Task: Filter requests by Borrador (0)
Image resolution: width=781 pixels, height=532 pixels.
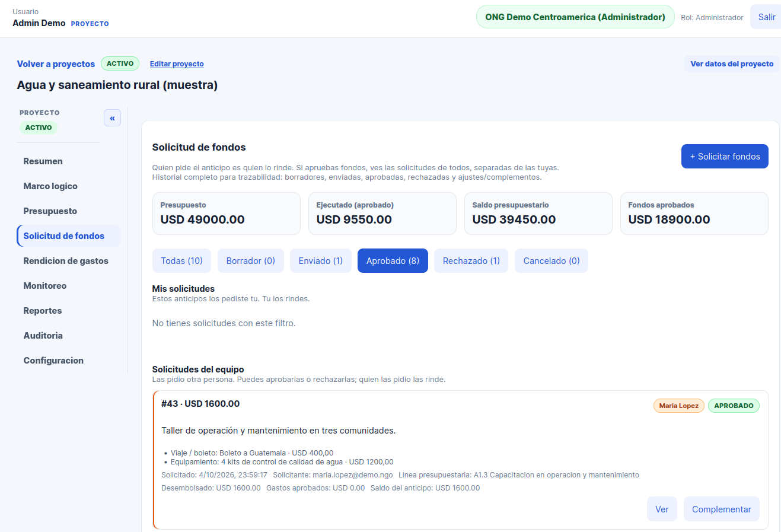Action: click(x=251, y=261)
